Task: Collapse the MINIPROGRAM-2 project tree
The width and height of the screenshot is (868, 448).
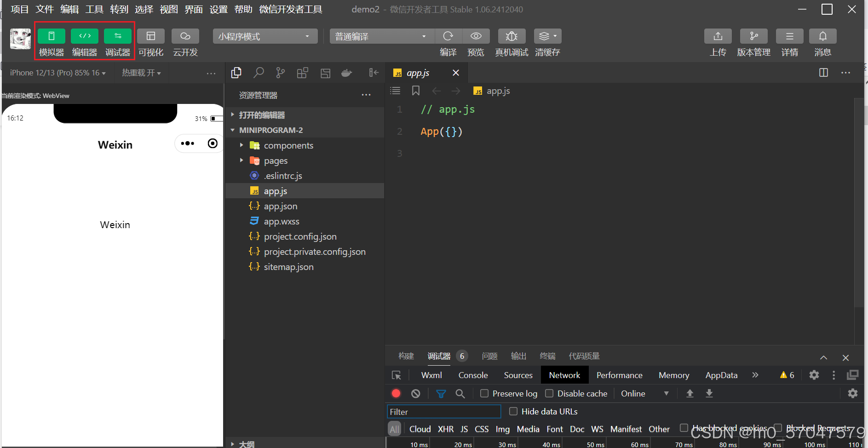Action: (x=305, y=130)
